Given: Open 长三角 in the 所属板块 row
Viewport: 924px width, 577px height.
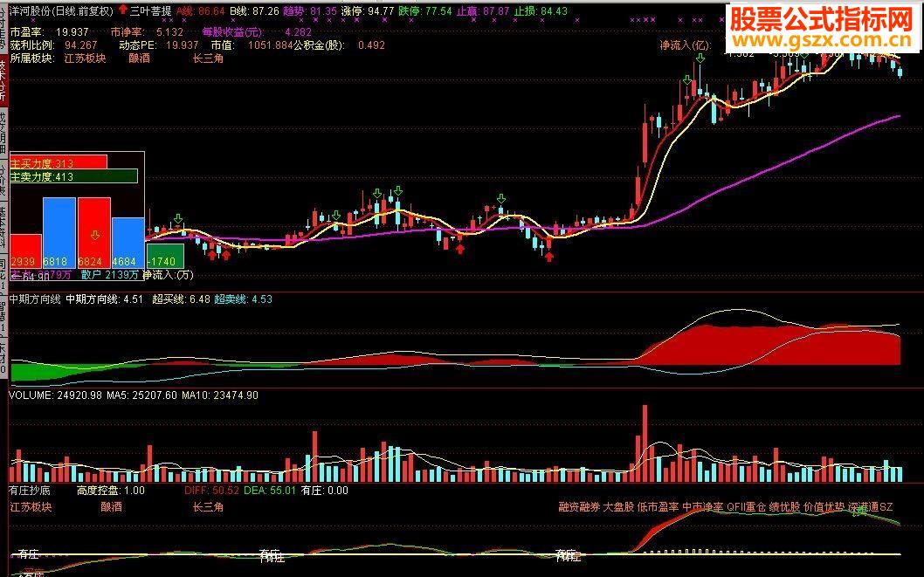Looking at the screenshot, I should point(208,58).
